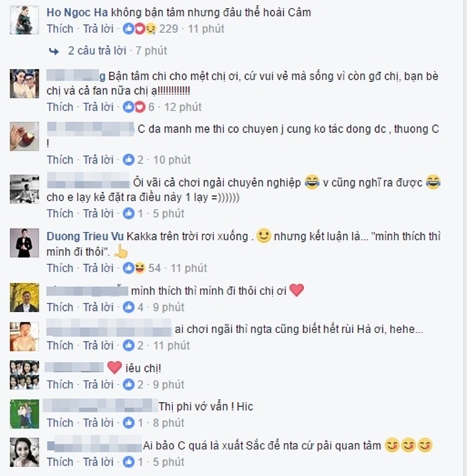The image size is (467, 476).
Task: Expand the 2 câu trả lời replies
Action: click(97, 51)
